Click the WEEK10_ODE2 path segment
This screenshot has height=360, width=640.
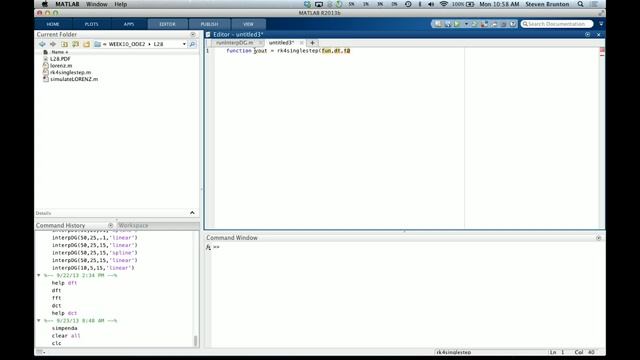(127, 44)
